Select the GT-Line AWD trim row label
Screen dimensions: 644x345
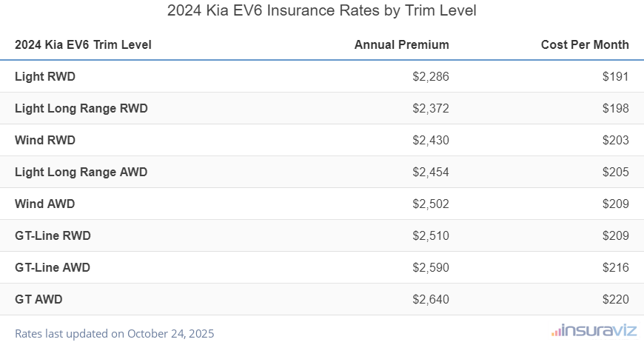tap(53, 267)
